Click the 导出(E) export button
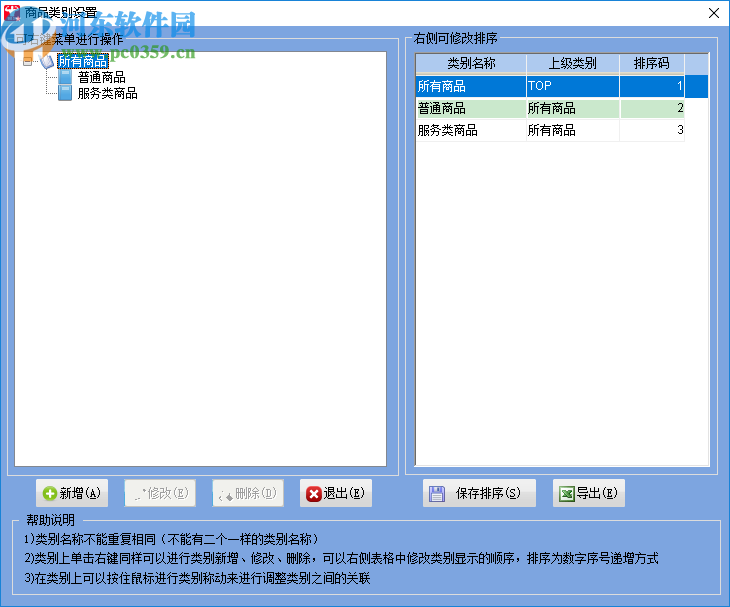730x607 pixels. click(x=588, y=493)
